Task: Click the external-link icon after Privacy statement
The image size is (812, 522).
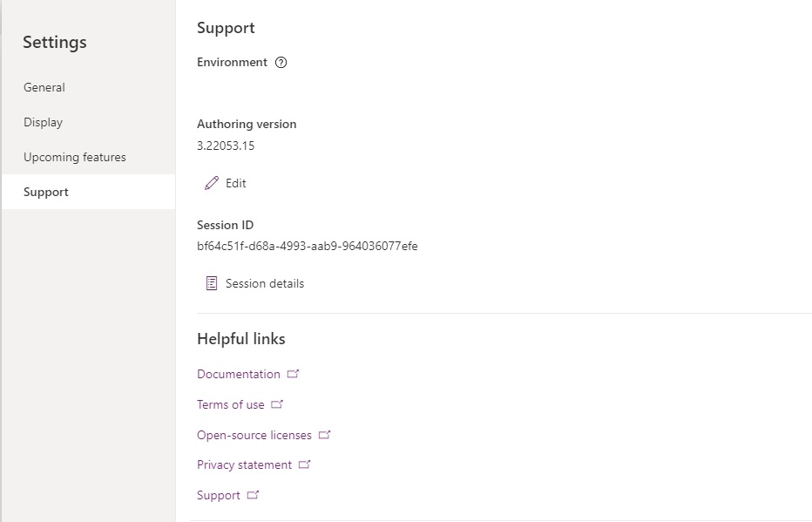Action: [x=305, y=464]
